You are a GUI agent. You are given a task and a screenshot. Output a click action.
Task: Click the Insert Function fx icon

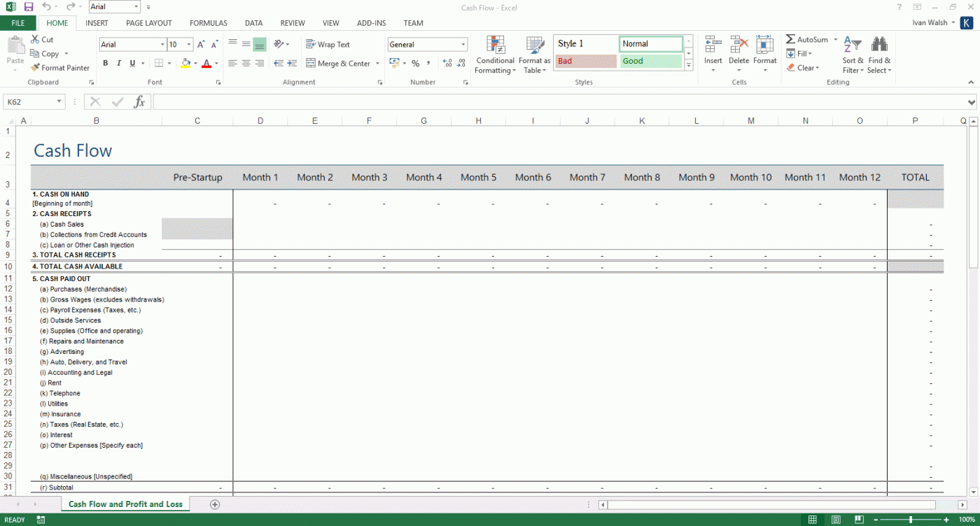139,102
